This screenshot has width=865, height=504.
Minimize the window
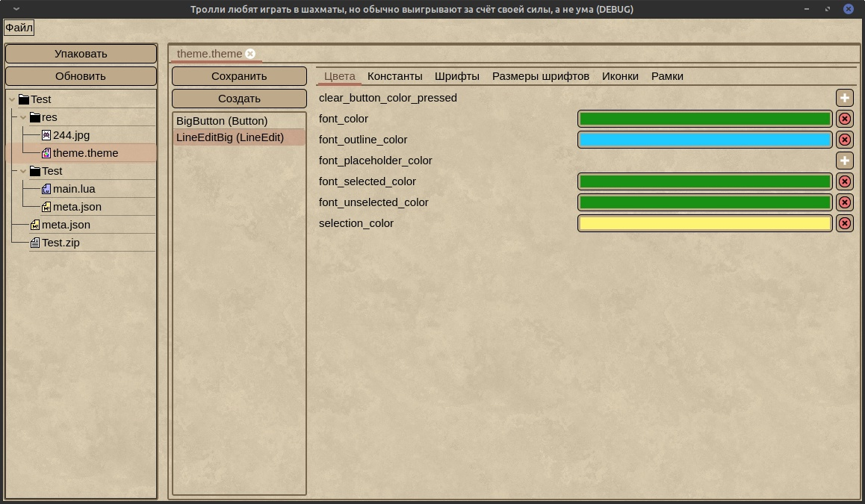(x=807, y=9)
